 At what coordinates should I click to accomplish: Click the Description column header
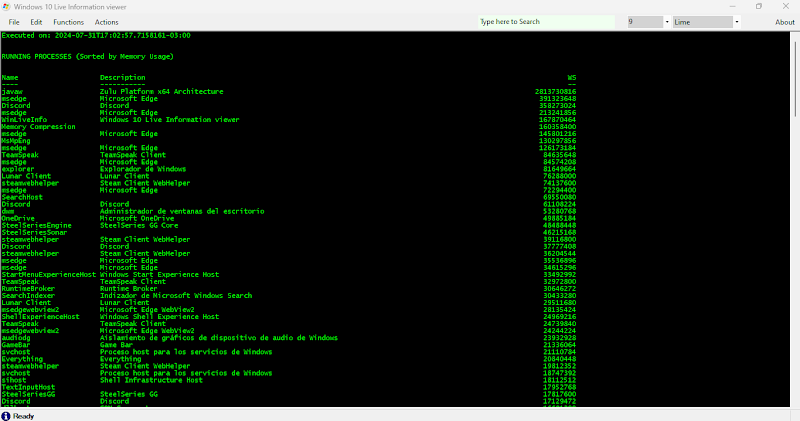122,78
